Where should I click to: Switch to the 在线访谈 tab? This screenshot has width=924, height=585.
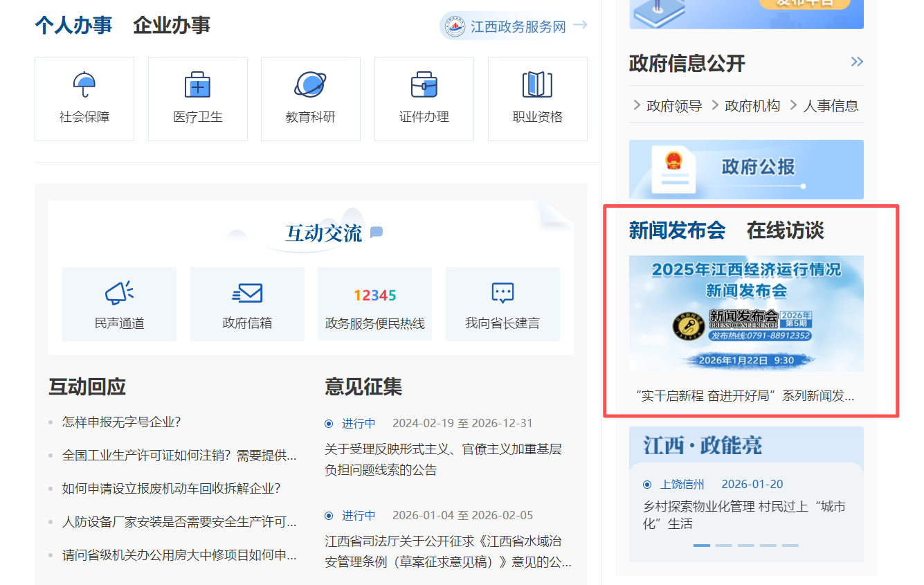[785, 231]
